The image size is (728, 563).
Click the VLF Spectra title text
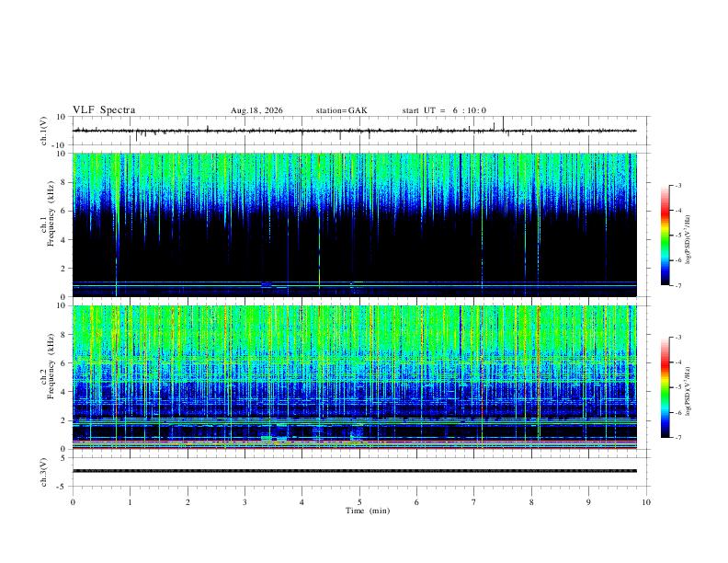(x=104, y=110)
